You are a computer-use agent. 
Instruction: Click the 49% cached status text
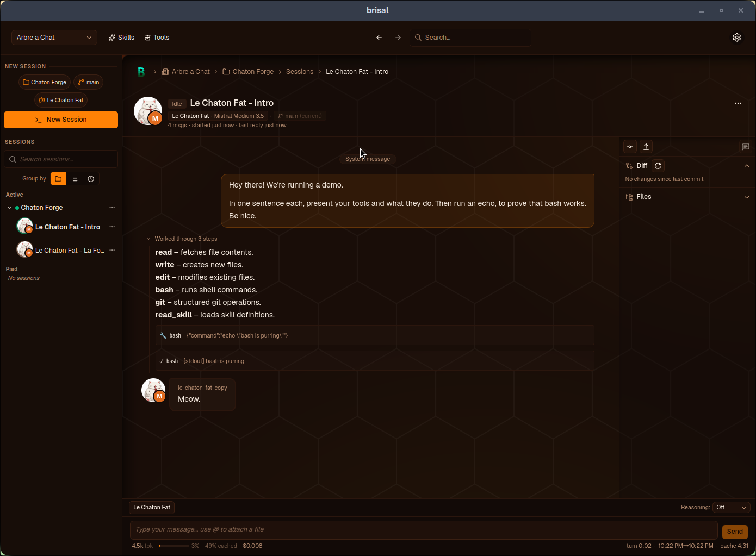pos(221,546)
